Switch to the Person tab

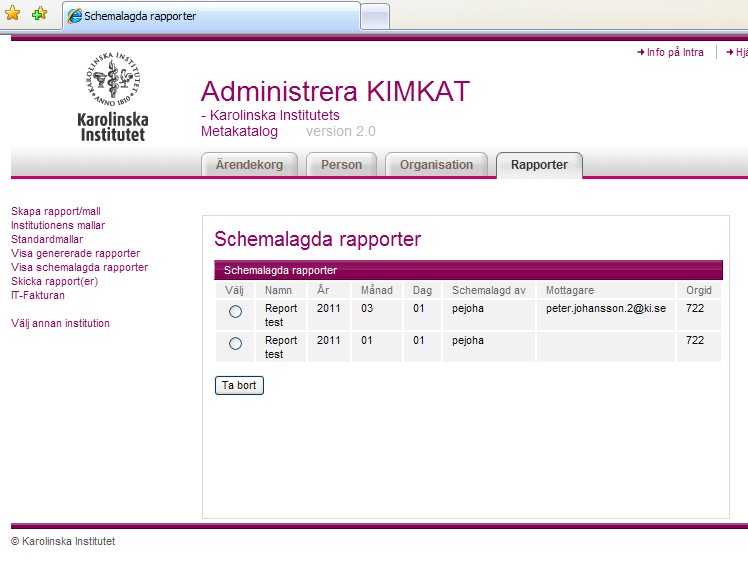coord(342,165)
